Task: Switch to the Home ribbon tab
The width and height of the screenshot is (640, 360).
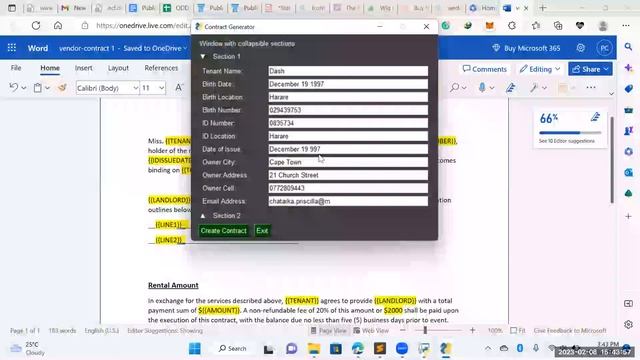Action: pos(50,68)
